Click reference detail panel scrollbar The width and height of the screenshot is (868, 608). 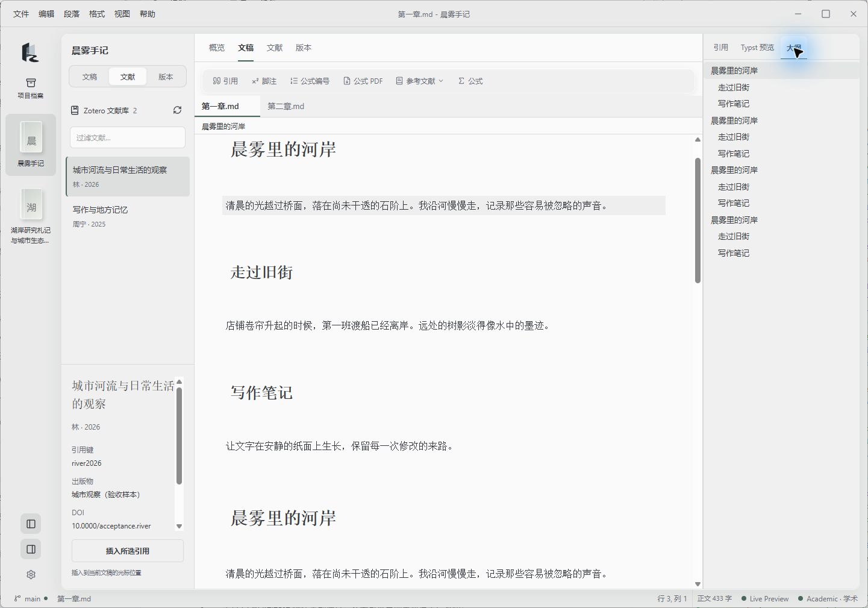179,436
